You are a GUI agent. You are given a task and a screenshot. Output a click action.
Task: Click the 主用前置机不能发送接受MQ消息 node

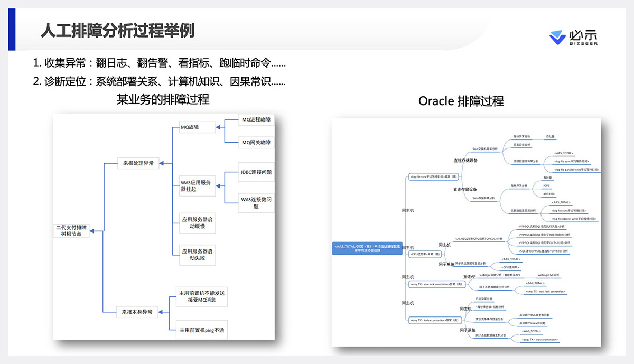coord(202,297)
